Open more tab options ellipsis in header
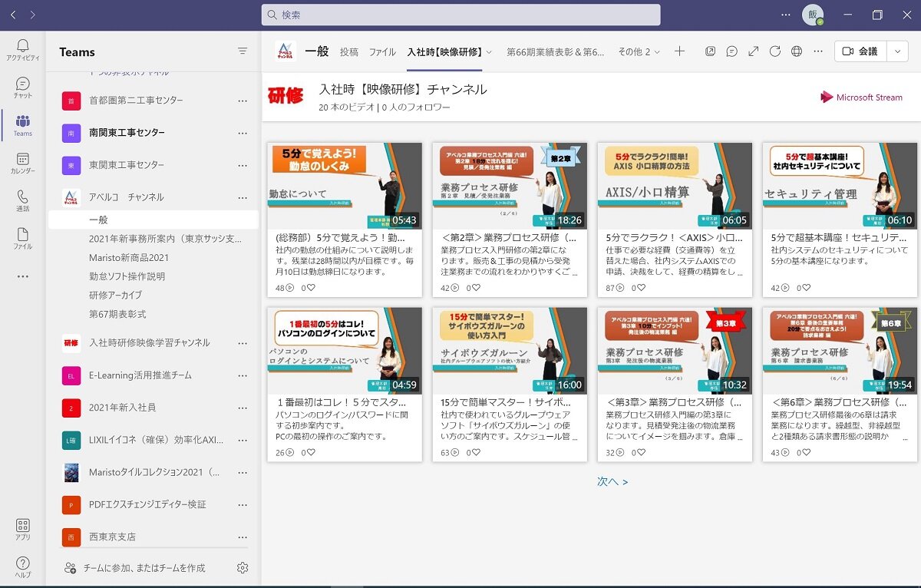This screenshot has height=588, width=921. point(818,51)
